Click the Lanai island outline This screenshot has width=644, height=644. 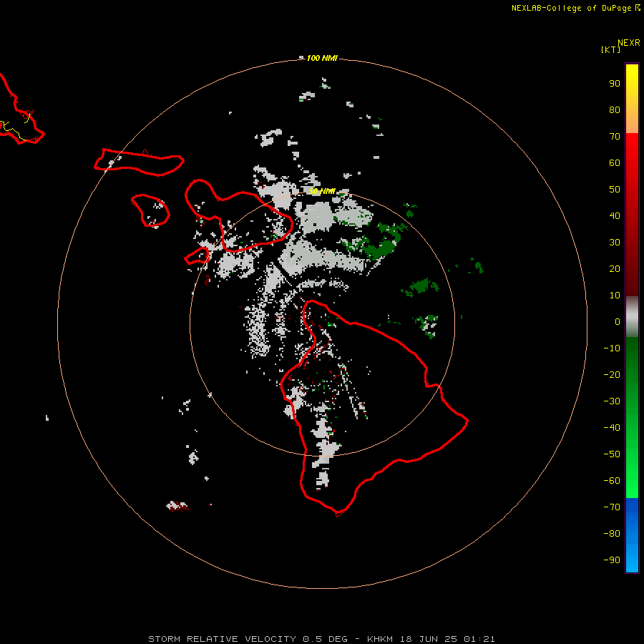tap(150, 210)
